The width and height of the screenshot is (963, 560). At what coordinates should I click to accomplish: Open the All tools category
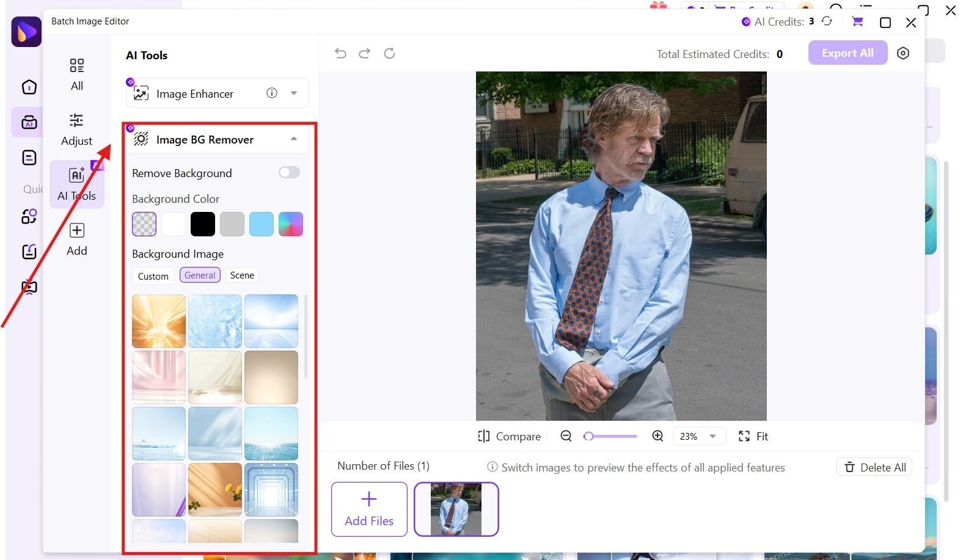click(x=76, y=75)
